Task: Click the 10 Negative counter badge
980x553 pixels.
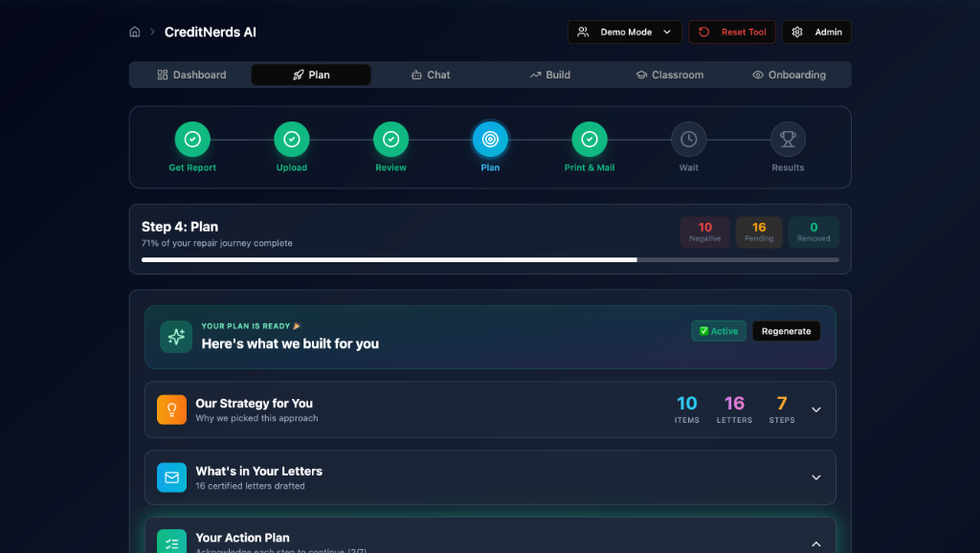Action: click(x=705, y=232)
